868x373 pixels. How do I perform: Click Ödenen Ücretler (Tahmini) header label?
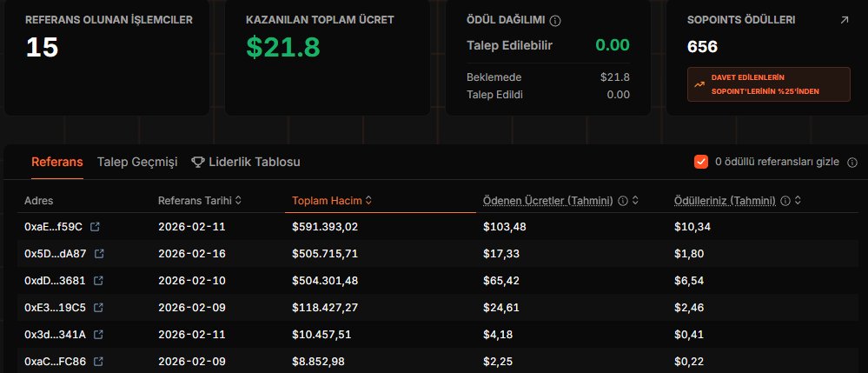coord(548,201)
